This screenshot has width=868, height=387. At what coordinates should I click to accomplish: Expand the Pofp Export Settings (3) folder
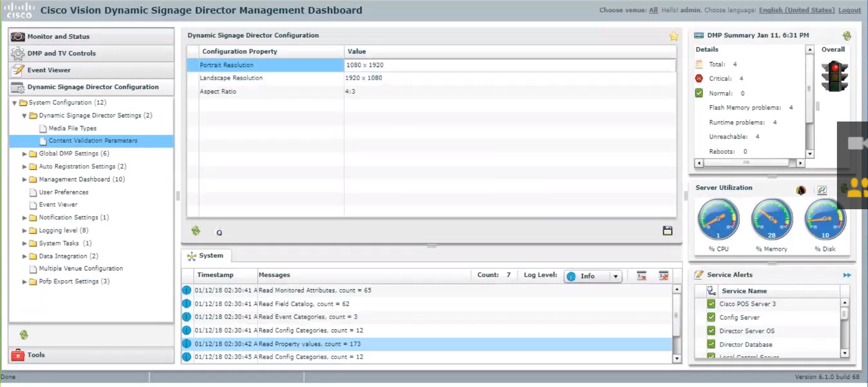[24, 282]
